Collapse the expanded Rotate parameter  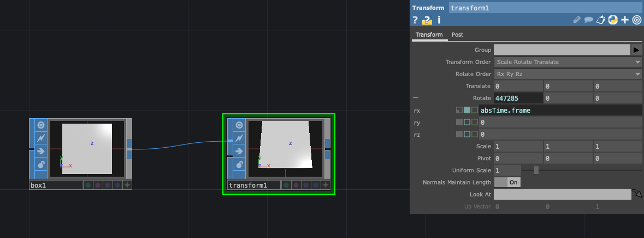point(416,98)
